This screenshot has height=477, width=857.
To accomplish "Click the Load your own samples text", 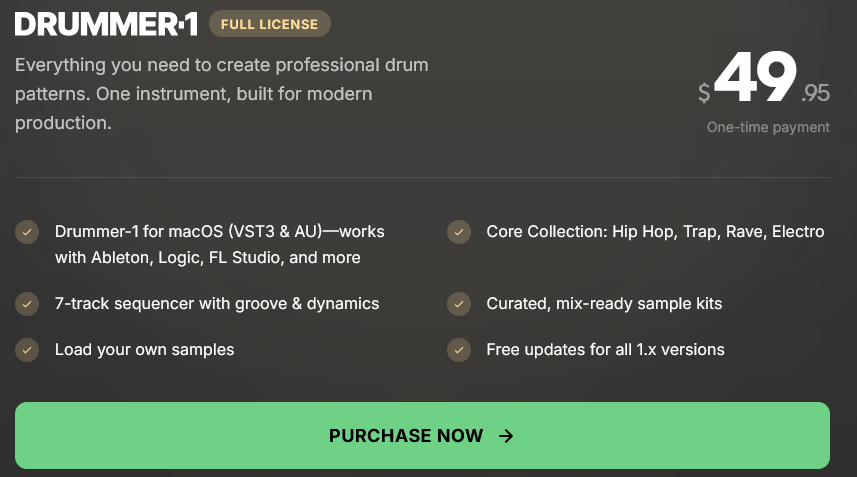I will [145, 350].
